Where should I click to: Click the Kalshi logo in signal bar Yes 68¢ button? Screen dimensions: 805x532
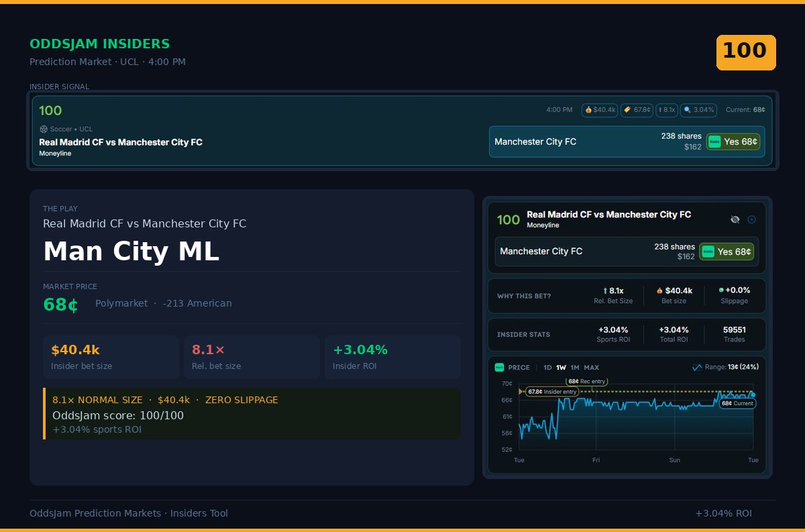click(715, 142)
